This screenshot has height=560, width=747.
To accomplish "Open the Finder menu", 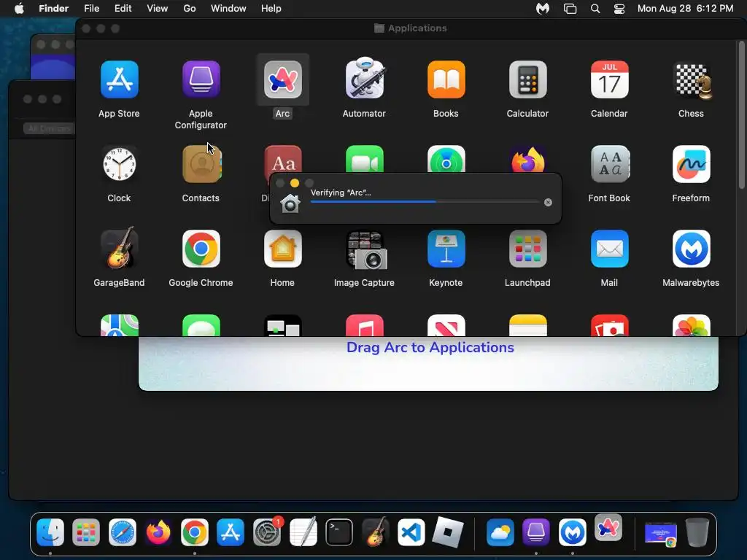I will [x=53, y=9].
